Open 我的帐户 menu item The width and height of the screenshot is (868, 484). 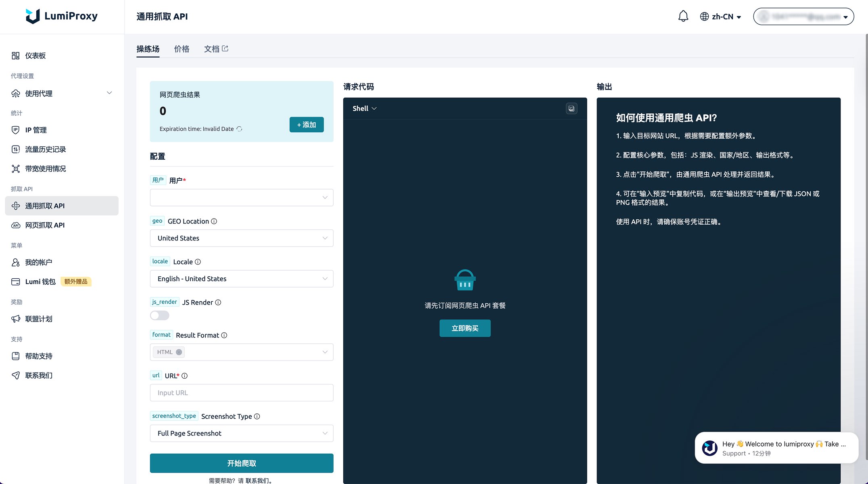(x=62, y=262)
